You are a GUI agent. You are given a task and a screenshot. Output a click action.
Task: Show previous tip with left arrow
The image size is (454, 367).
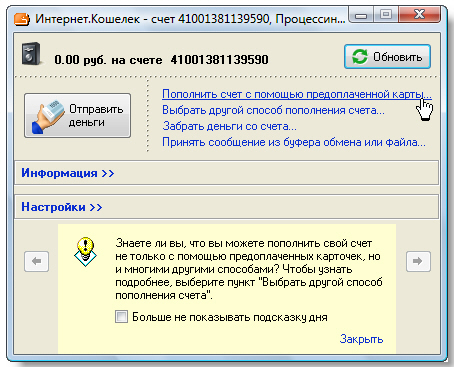[x=37, y=261]
